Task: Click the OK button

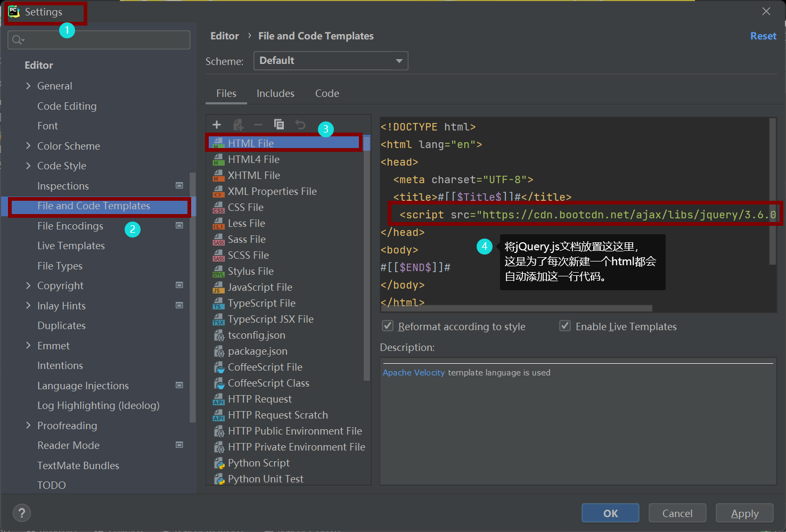Action: [610, 513]
